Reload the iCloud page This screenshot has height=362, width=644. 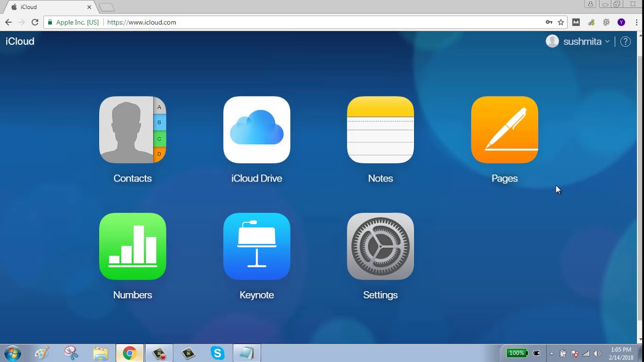pyautogui.click(x=35, y=22)
